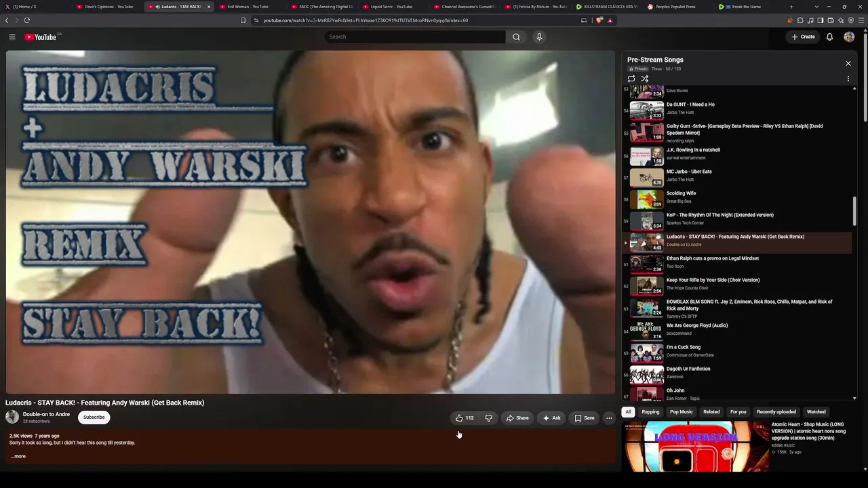Close the active Ludacris tab
The height and width of the screenshot is (488, 868).
(x=209, y=7)
